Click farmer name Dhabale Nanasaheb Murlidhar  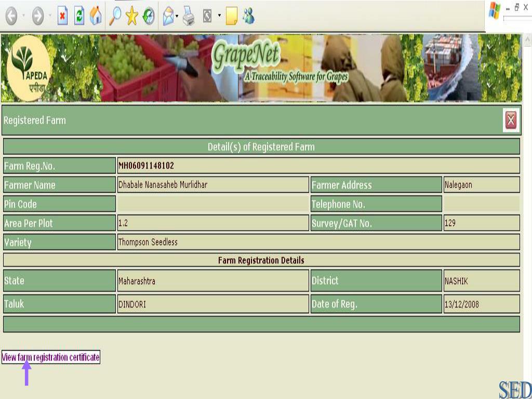163,184
